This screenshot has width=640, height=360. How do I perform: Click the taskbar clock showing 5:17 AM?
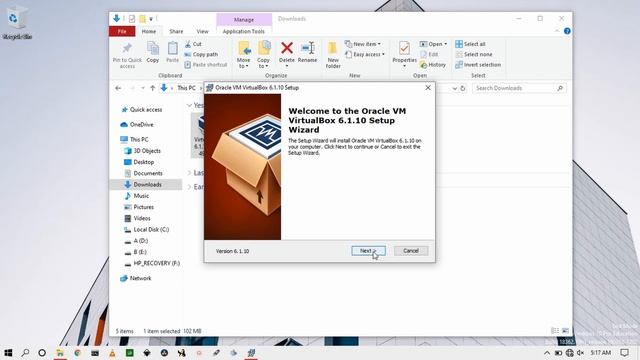tap(601, 353)
